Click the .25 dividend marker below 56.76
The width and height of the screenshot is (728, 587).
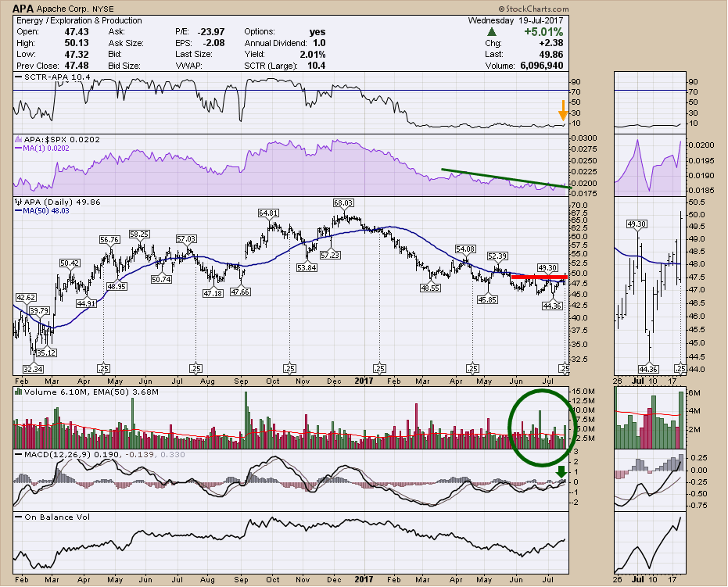point(103,368)
